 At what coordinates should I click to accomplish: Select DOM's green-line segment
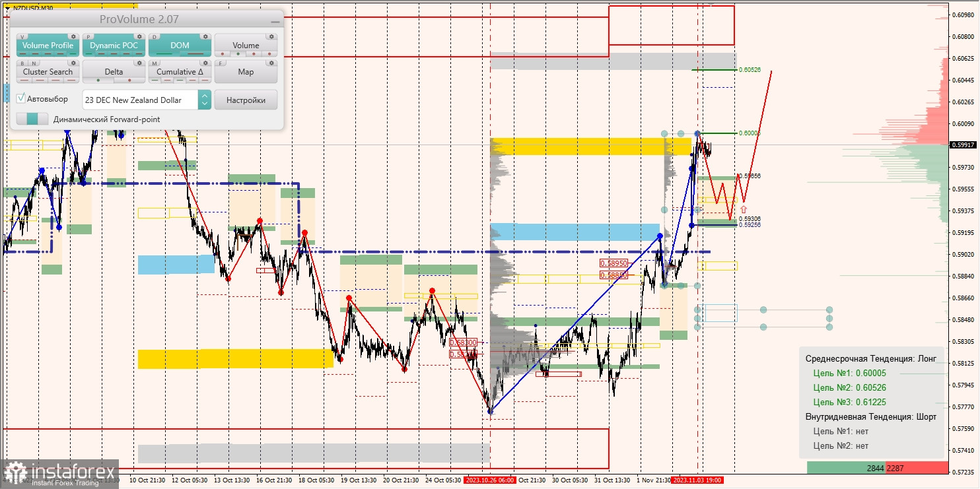[x=164, y=54]
